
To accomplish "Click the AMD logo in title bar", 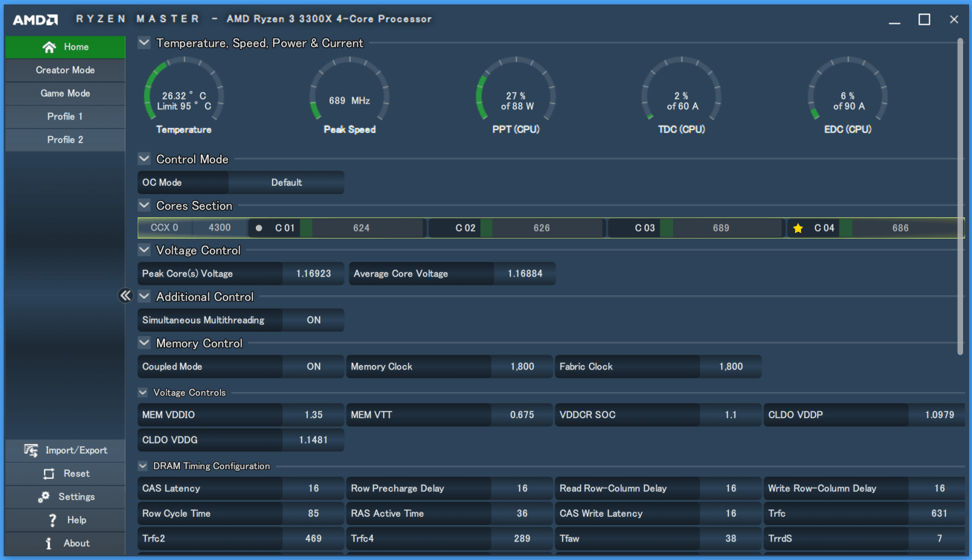I will click(35, 19).
